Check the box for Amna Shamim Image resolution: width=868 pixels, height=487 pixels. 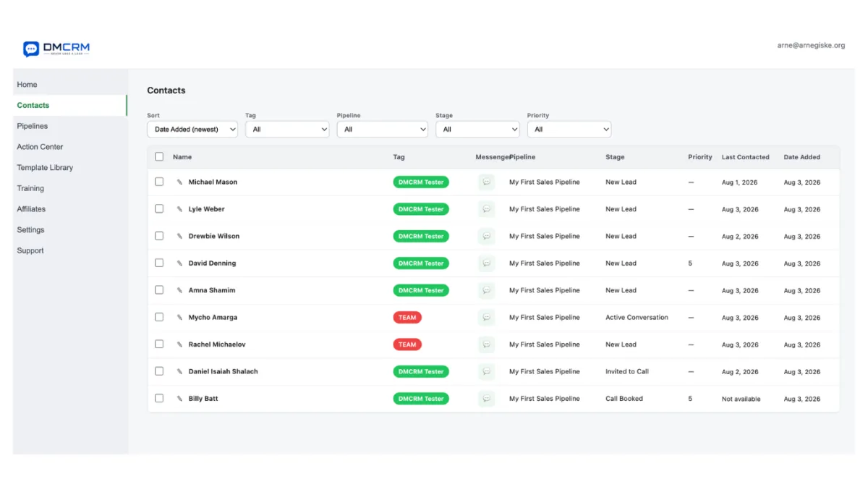click(159, 289)
